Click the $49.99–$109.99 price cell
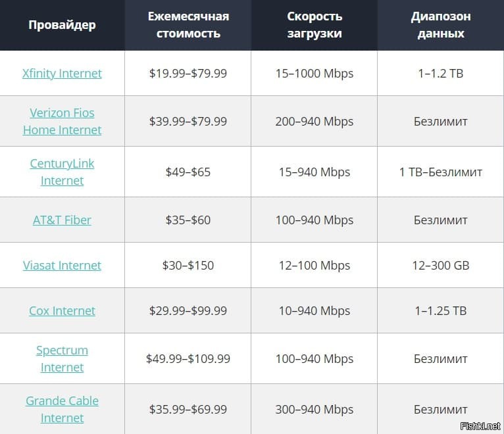The height and width of the screenshot is (434, 504). coord(188,358)
